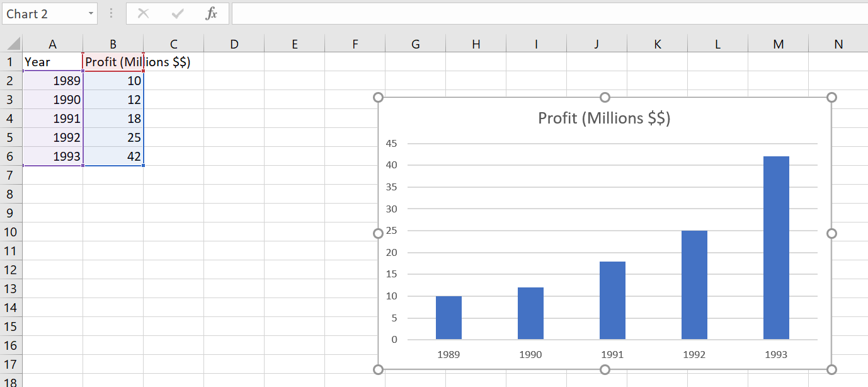Click the chart title Profit (Millions $$)

pyautogui.click(x=604, y=118)
